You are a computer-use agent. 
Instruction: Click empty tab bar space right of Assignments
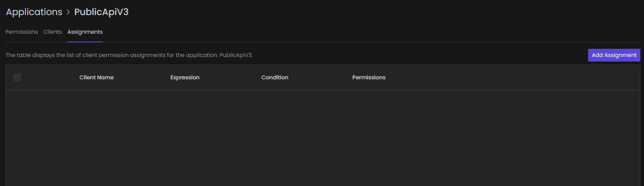(x=318, y=32)
